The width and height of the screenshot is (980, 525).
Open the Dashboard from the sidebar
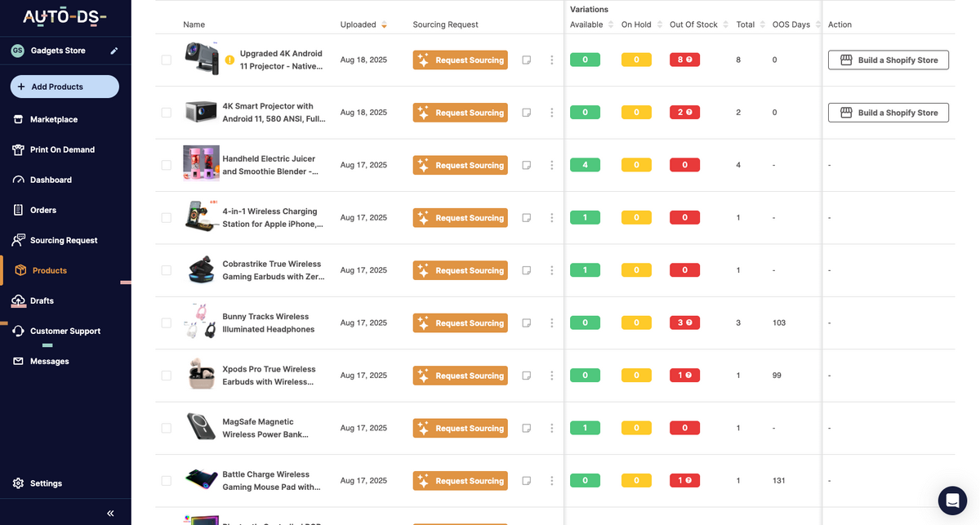pos(54,180)
